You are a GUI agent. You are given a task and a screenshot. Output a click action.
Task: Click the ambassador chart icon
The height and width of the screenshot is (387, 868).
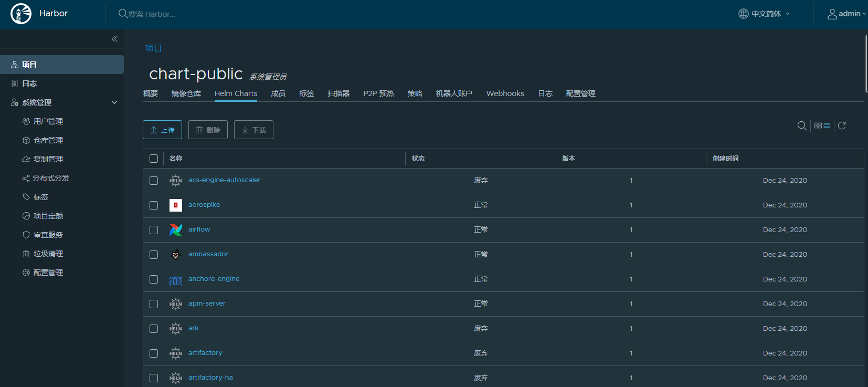pos(176,255)
